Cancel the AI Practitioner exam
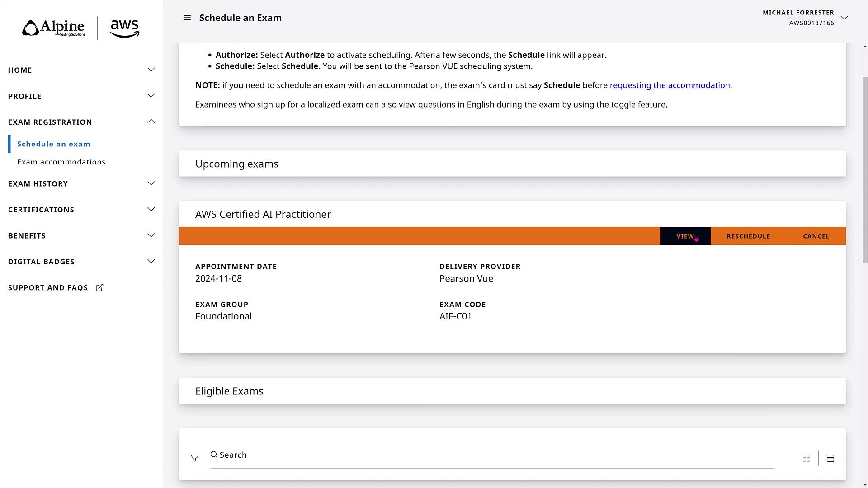This screenshot has width=868, height=488. 816,236
